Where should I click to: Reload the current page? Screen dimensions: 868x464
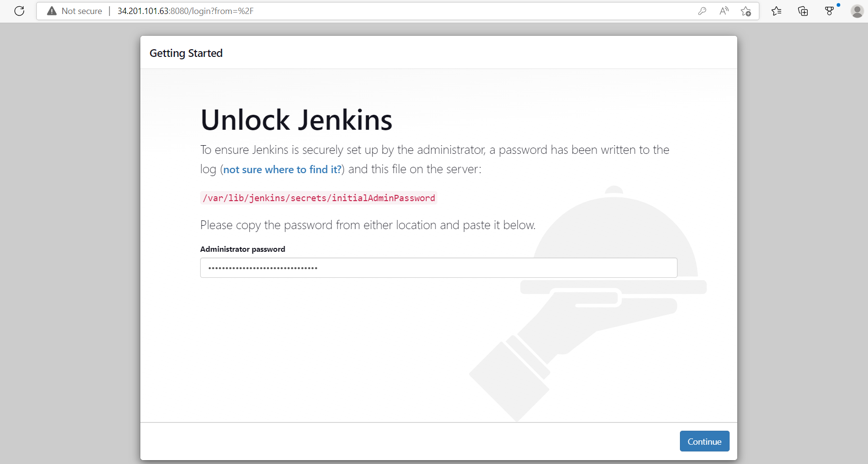19,11
